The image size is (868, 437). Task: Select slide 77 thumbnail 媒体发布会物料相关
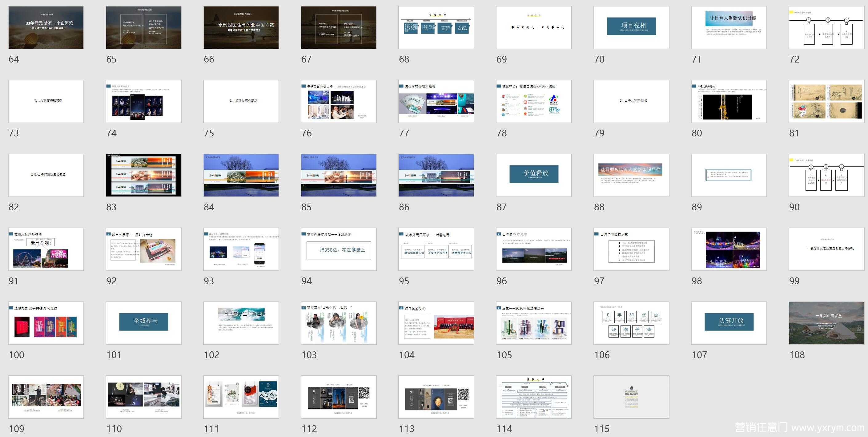click(436, 101)
